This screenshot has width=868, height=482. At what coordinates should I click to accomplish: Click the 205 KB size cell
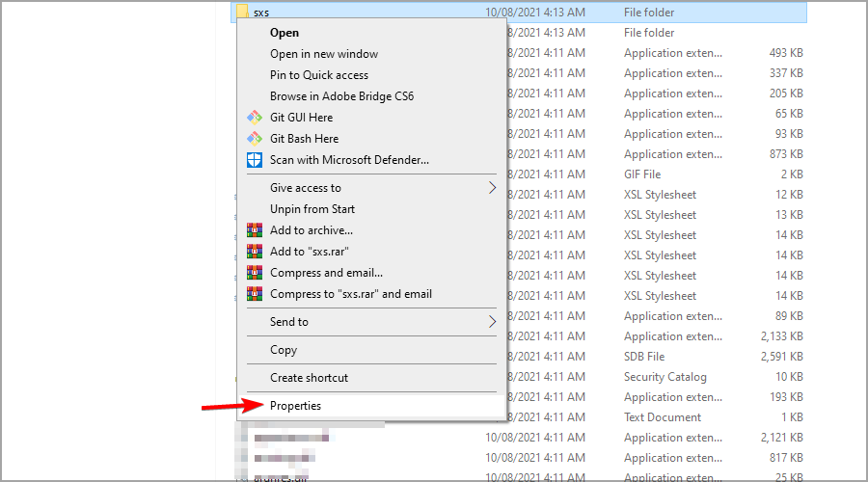785,94
